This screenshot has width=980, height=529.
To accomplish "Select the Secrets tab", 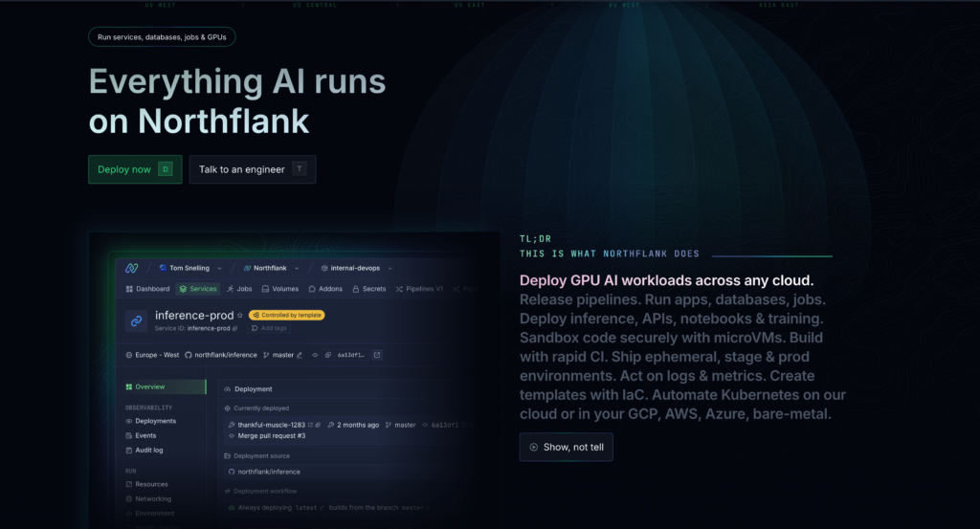I will (369, 288).
